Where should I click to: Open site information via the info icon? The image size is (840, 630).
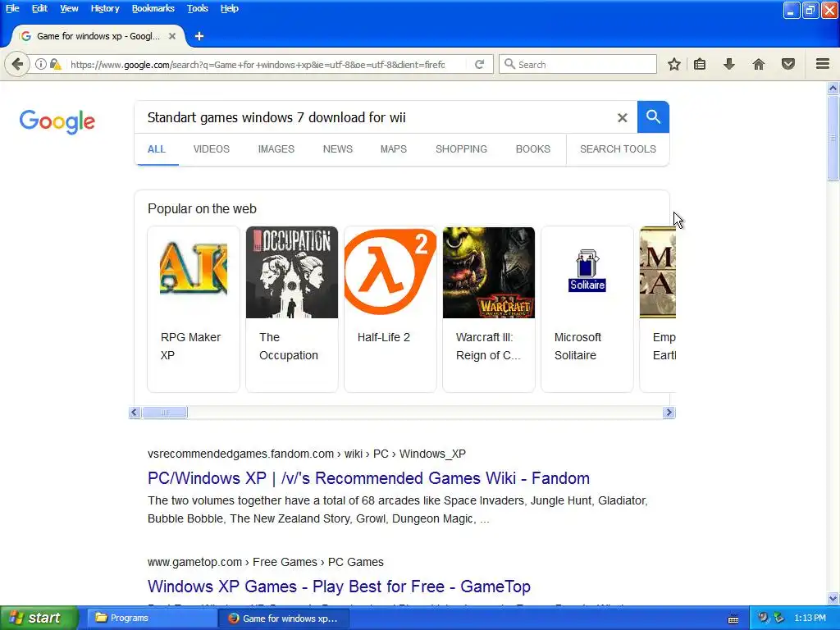[41, 64]
